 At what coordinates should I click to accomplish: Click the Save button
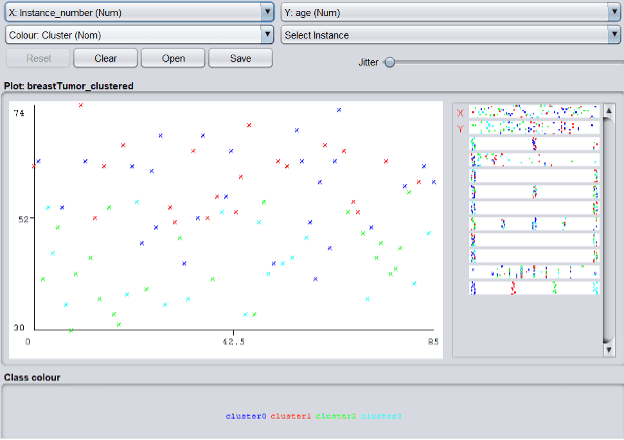point(240,58)
